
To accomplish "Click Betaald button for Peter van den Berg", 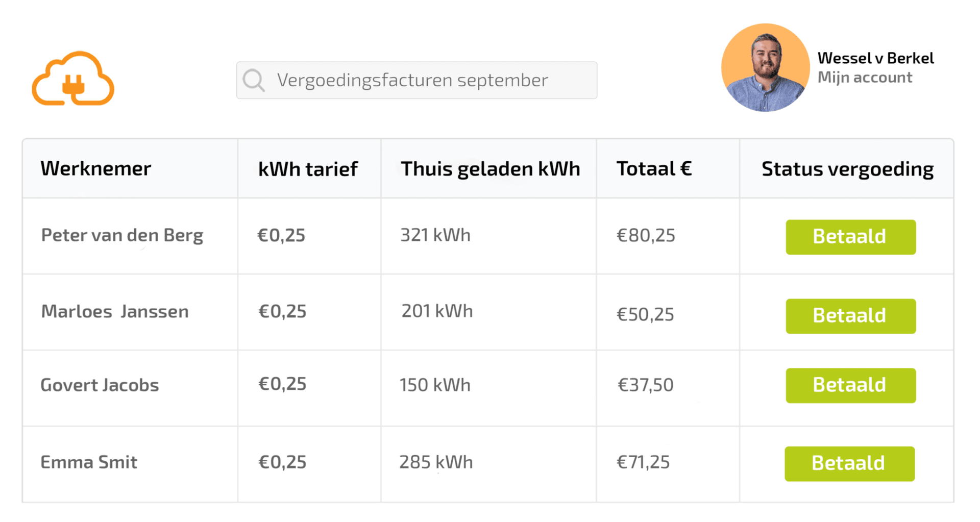I will point(850,237).
